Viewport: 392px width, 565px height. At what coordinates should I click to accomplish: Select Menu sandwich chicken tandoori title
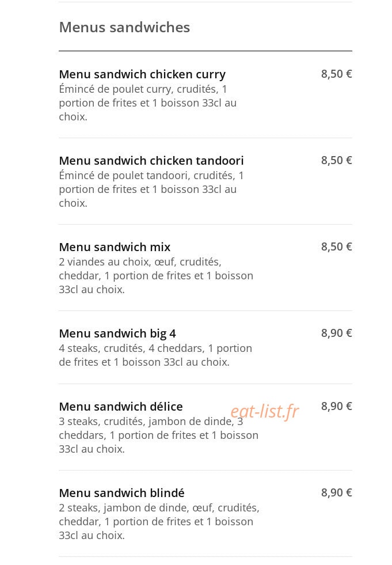pyautogui.click(x=151, y=160)
